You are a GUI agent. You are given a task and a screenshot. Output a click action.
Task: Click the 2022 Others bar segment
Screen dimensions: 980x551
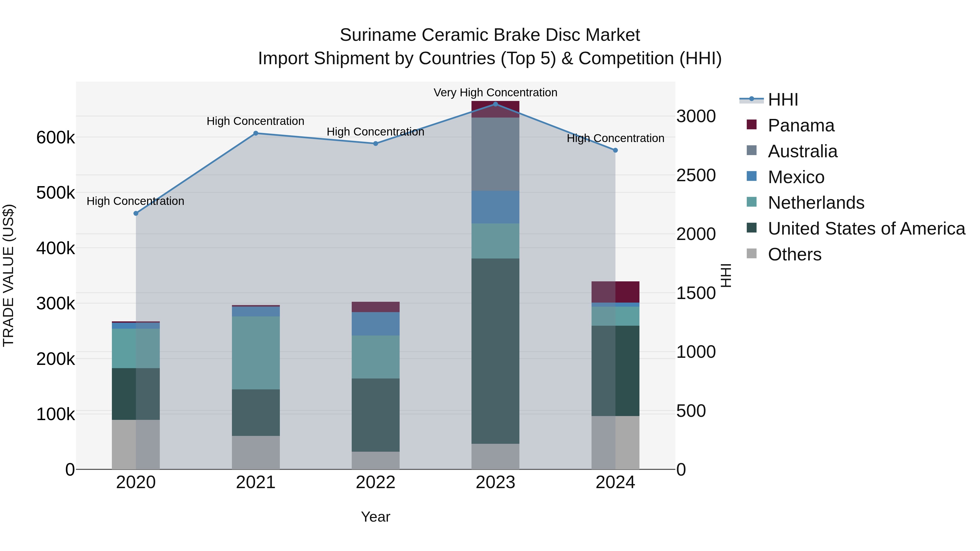click(375, 460)
